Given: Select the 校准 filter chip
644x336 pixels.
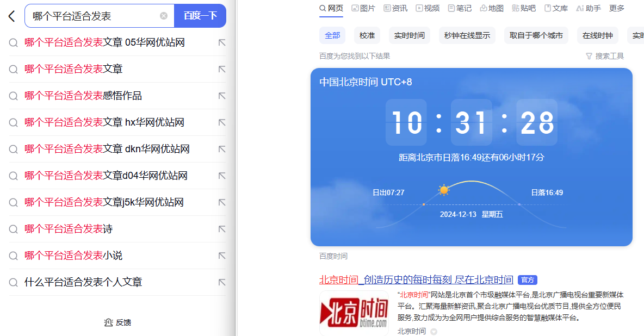Looking at the screenshot, I should click(367, 35).
